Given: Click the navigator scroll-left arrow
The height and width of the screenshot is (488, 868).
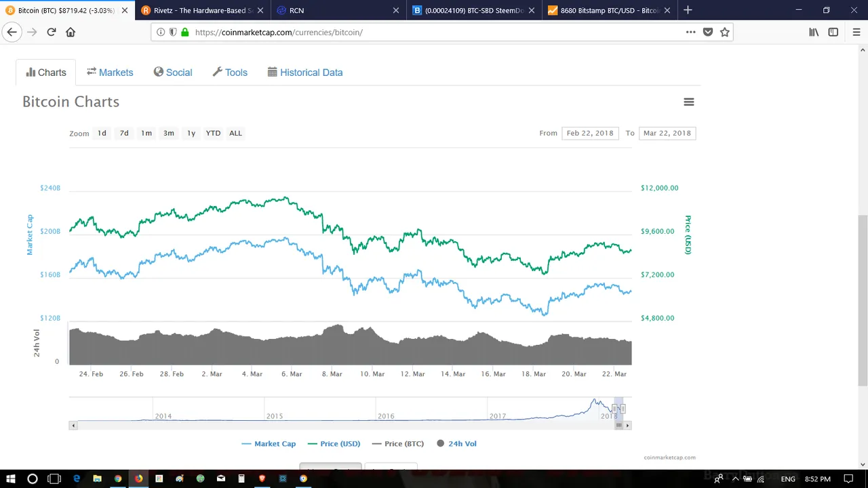Looking at the screenshot, I should coord(72,425).
